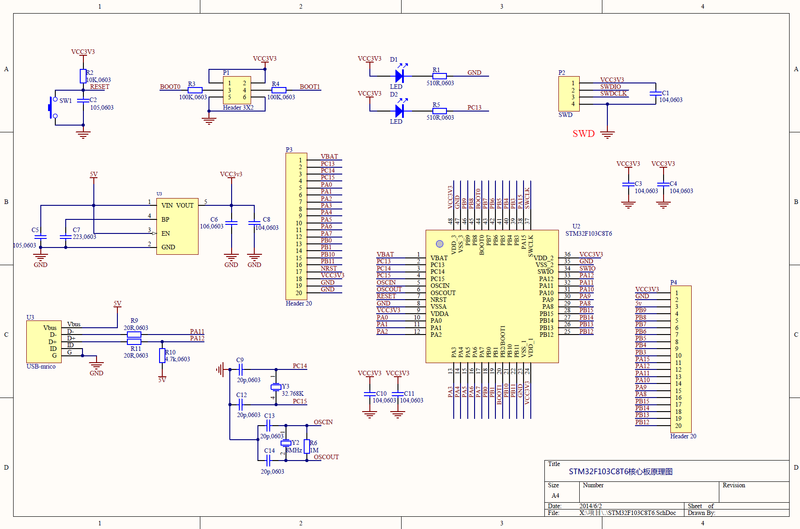Select resistor R11 20R on the D+ line
The width and height of the screenshot is (800, 529).
point(134,341)
